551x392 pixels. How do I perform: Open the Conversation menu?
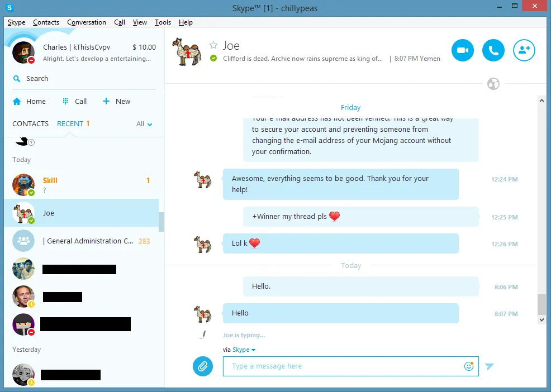(87, 22)
